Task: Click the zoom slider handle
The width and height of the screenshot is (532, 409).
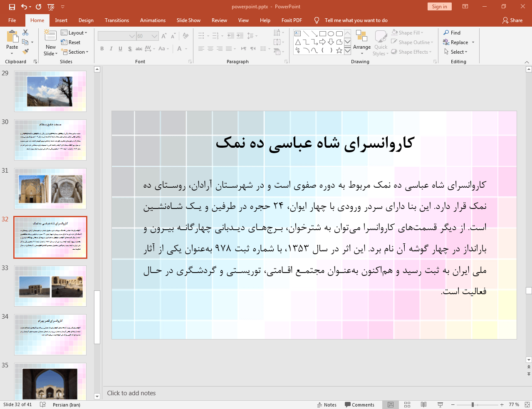Action: click(473, 404)
